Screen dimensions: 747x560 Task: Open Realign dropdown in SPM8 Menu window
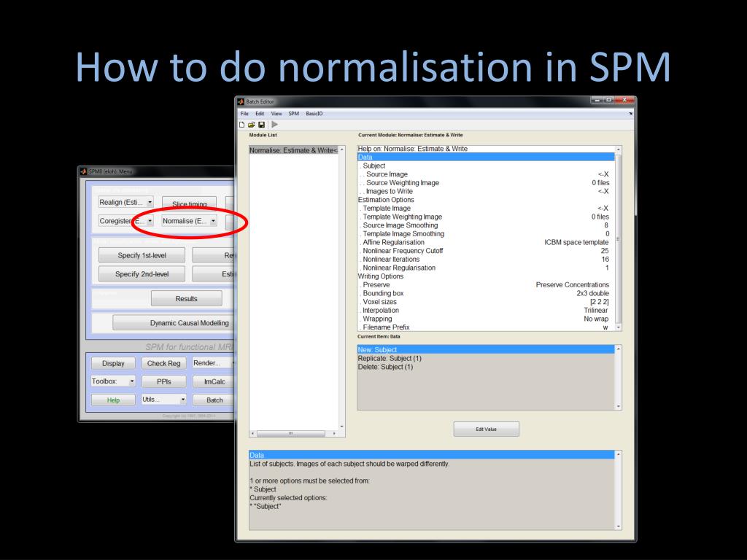125,203
